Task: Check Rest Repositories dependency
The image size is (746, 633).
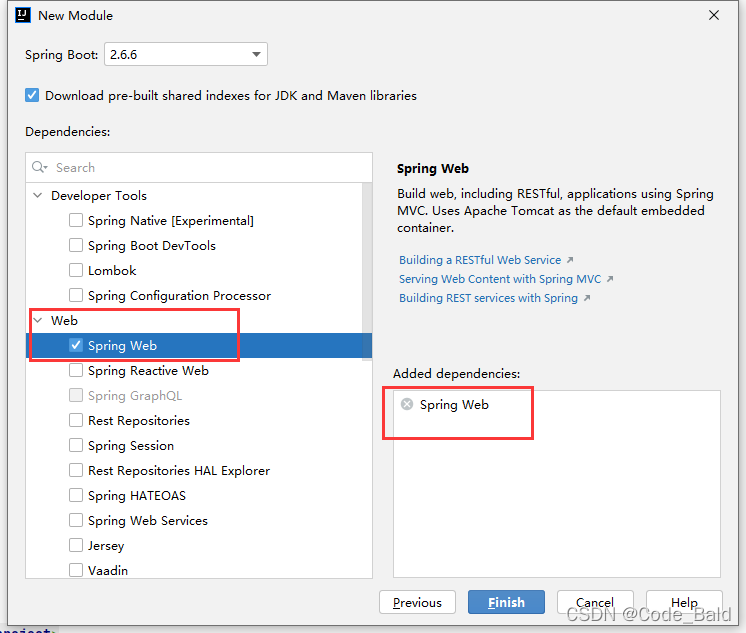Action: pyautogui.click(x=76, y=420)
